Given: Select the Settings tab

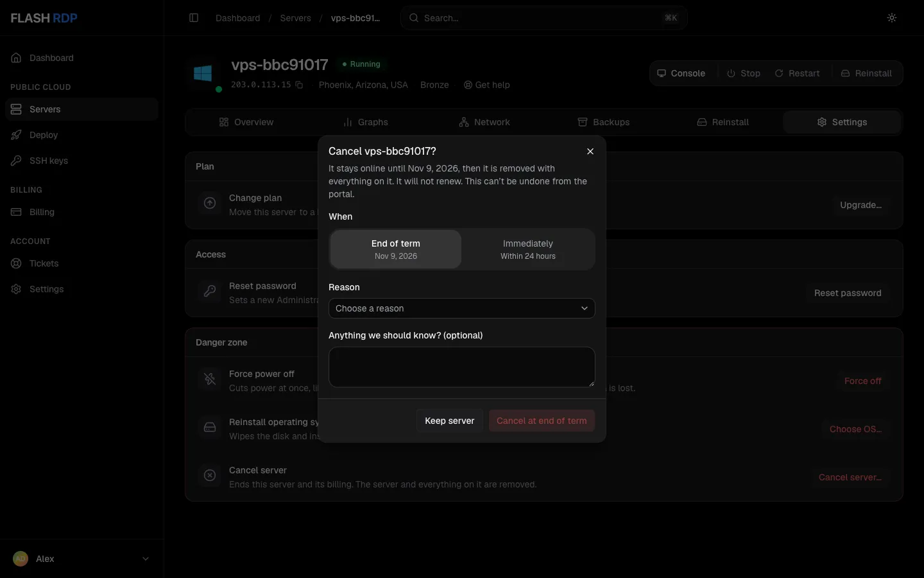Looking at the screenshot, I should pyautogui.click(x=842, y=122).
